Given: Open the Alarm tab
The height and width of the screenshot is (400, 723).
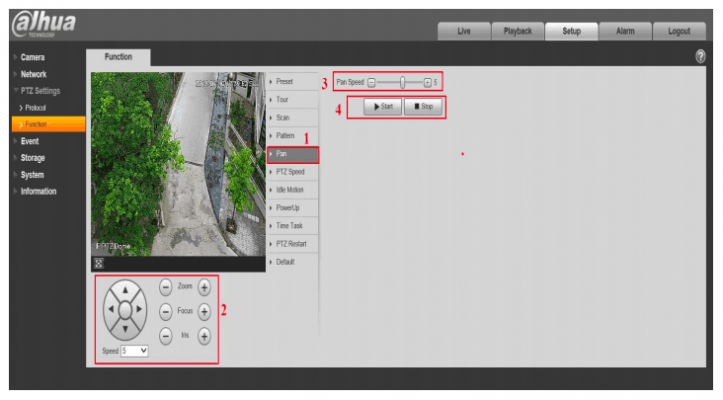Looking at the screenshot, I should (x=625, y=31).
